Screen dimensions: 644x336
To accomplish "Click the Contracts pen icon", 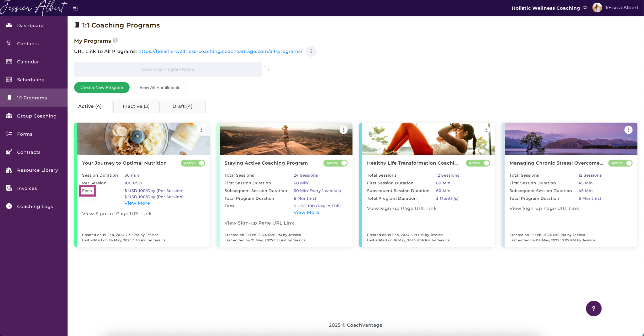I will (x=9, y=152).
